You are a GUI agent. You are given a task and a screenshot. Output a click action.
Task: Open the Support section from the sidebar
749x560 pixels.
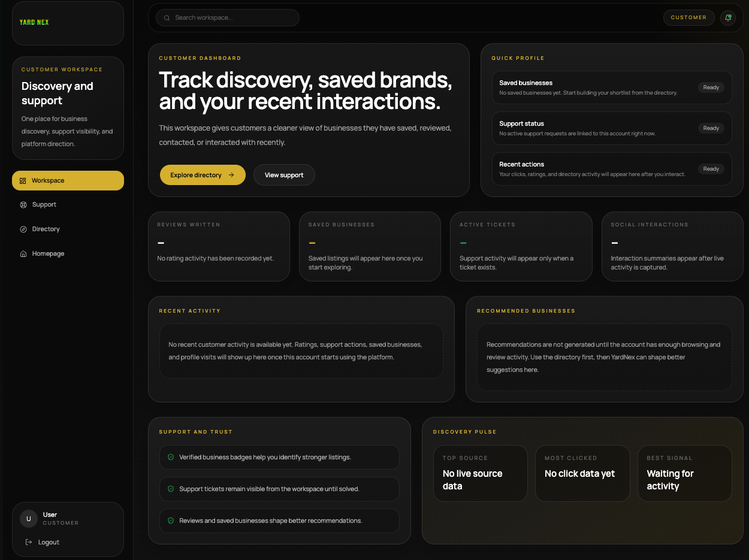point(44,204)
